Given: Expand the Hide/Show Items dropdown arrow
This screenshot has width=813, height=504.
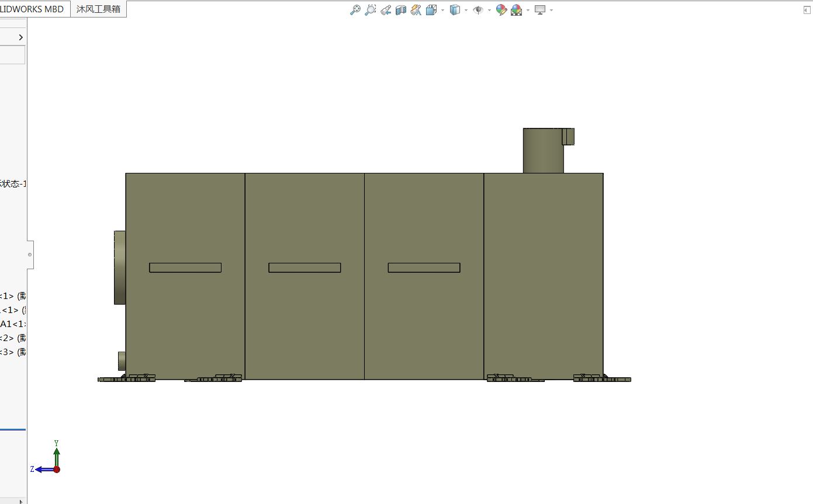Looking at the screenshot, I should click(489, 10).
